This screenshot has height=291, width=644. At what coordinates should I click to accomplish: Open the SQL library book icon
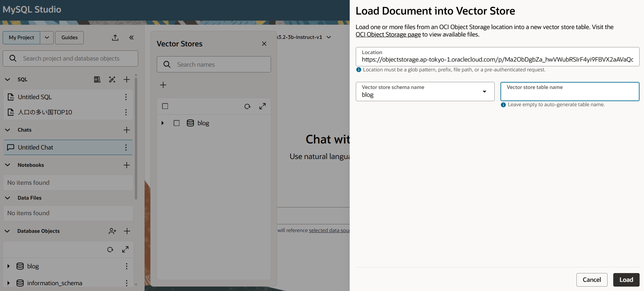click(x=97, y=80)
